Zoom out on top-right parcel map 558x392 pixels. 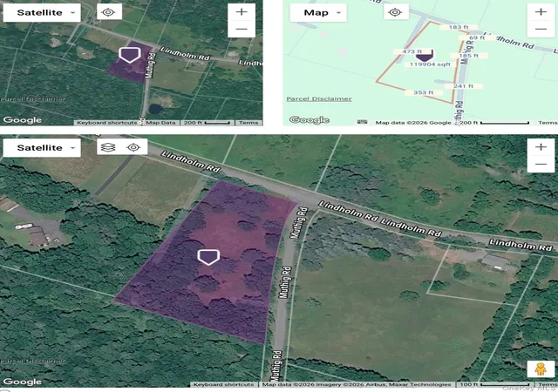click(541, 29)
